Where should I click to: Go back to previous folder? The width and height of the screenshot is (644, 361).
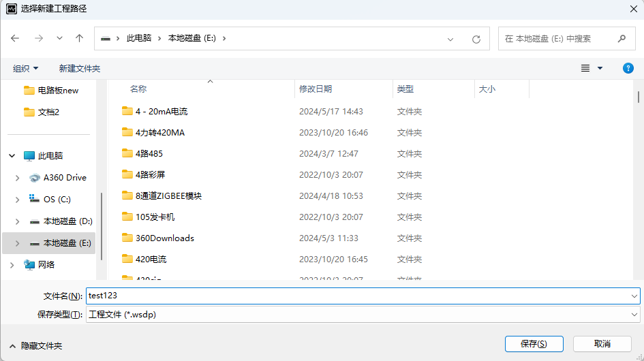tap(15, 38)
